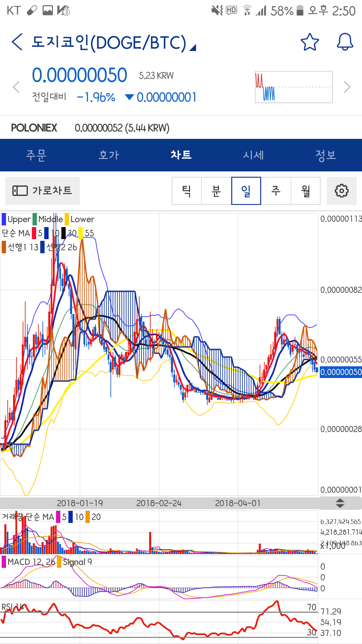
Task: Tap the 0.00000082 price axis label
Action: pyautogui.click(x=341, y=290)
